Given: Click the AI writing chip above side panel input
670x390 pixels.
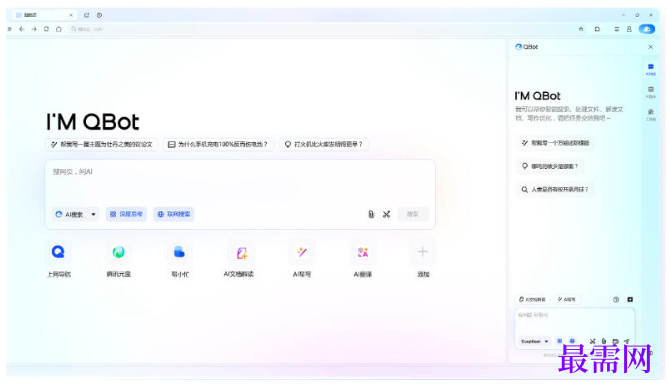Looking at the screenshot, I should pyautogui.click(x=566, y=299).
